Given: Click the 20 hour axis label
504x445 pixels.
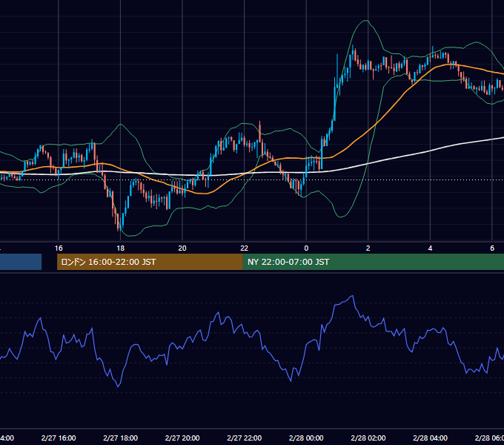Looking at the screenshot, I should [182, 248].
